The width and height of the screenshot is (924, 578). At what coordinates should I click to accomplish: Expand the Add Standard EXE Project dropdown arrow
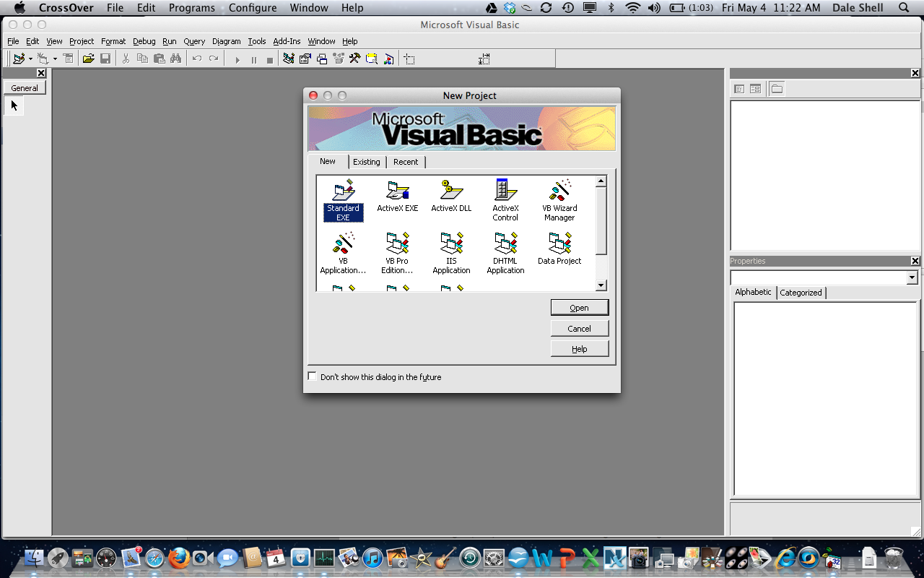coord(30,59)
